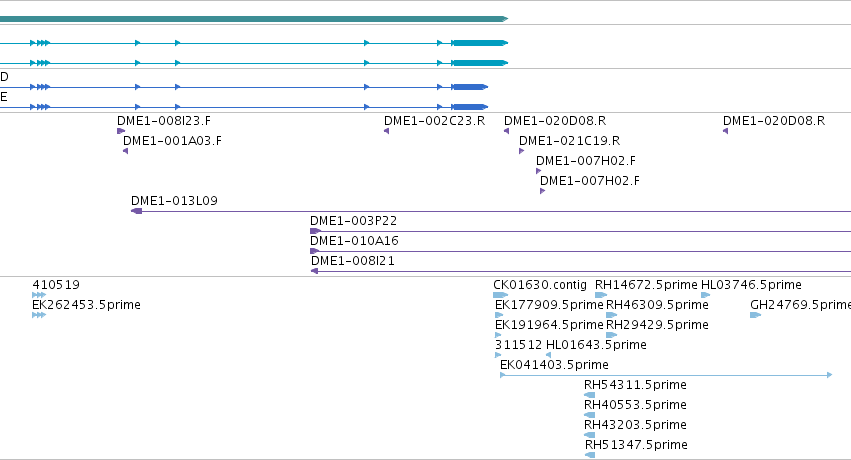This screenshot has height=460, width=851.
Task: Select the RH14672.5prime label
Action: pyautogui.click(x=646, y=285)
